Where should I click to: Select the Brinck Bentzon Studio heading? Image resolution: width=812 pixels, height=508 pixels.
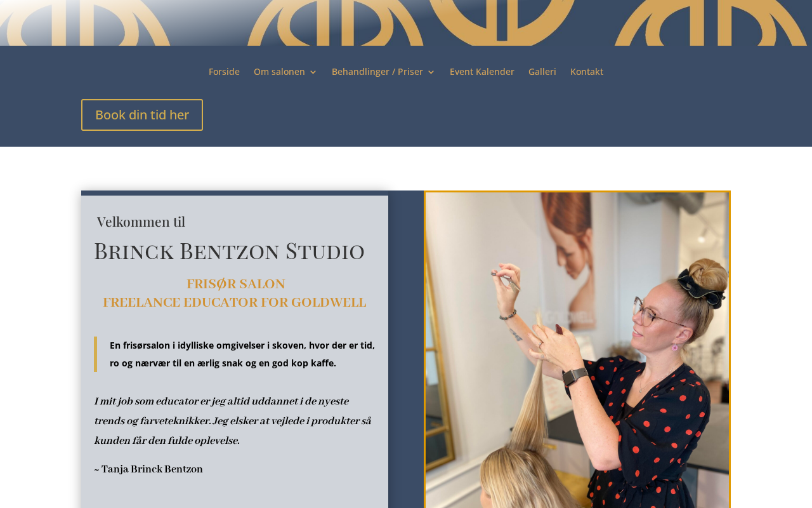[229, 251]
